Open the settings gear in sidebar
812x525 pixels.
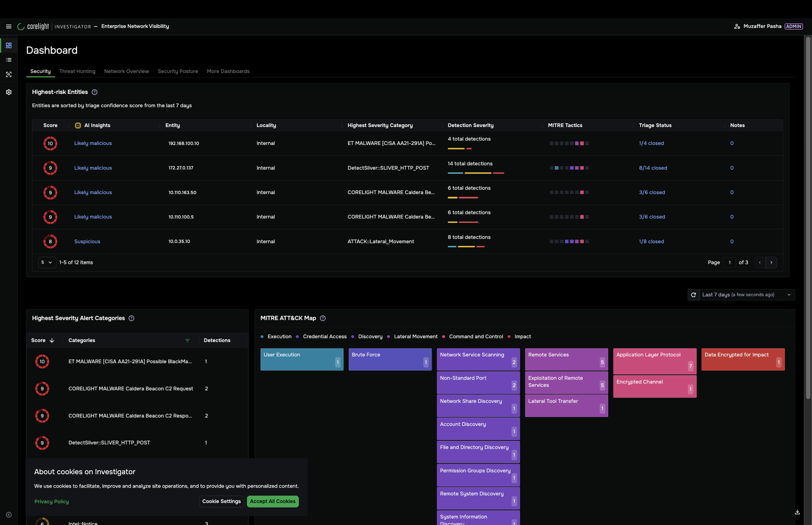[x=9, y=92]
